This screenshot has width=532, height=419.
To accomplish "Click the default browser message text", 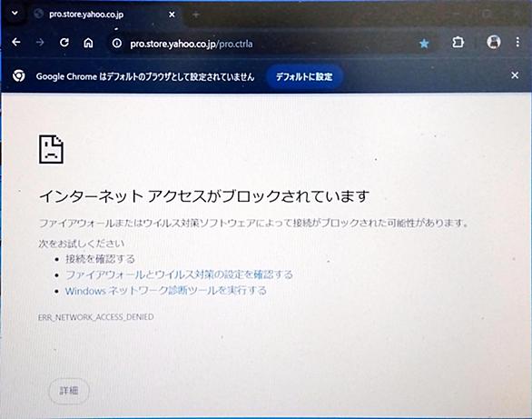I will tap(145, 76).
